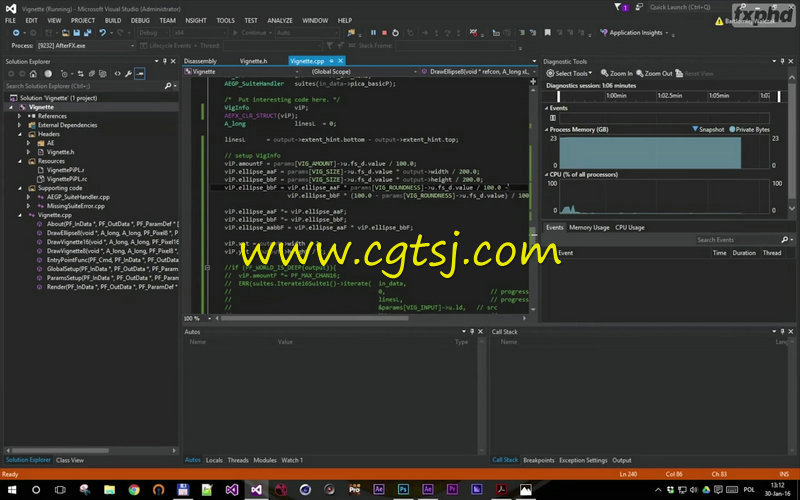Switch to the Disassembly tab
800x500 pixels.
tap(200, 61)
